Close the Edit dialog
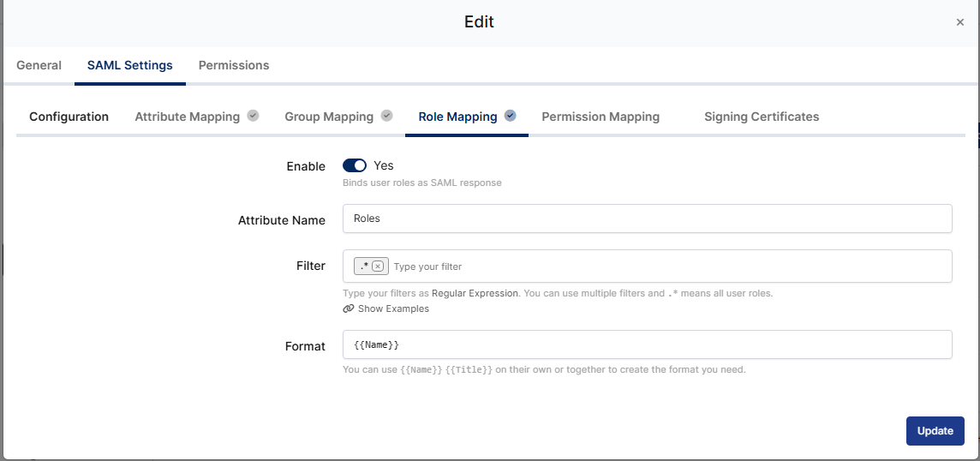 coord(960,22)
